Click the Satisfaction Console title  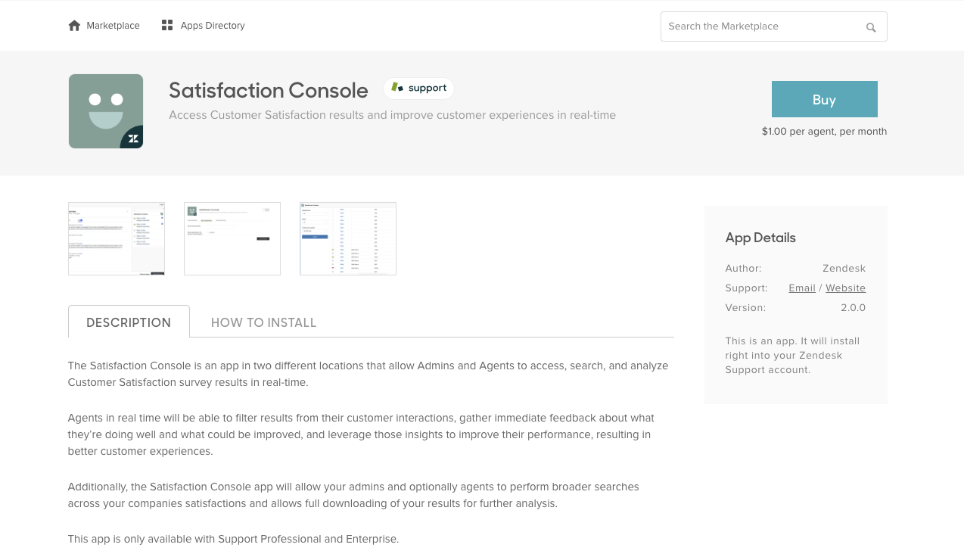[269, 90]
